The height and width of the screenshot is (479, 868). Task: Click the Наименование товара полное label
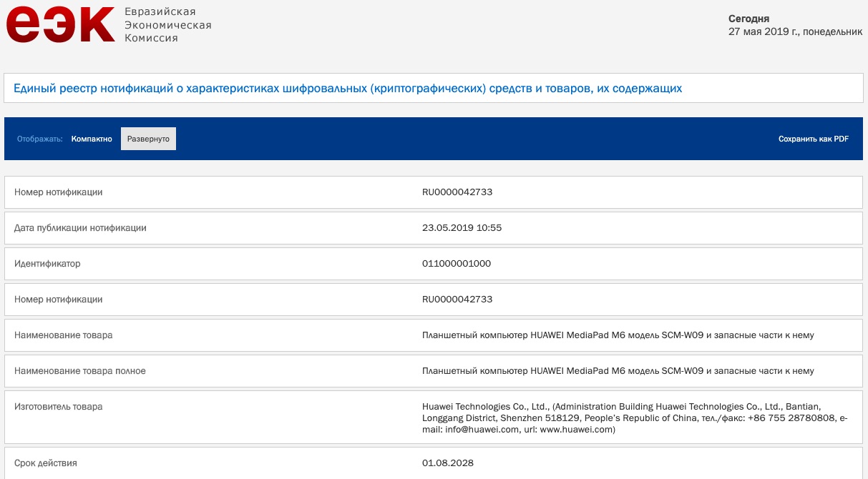click(80, 371)
